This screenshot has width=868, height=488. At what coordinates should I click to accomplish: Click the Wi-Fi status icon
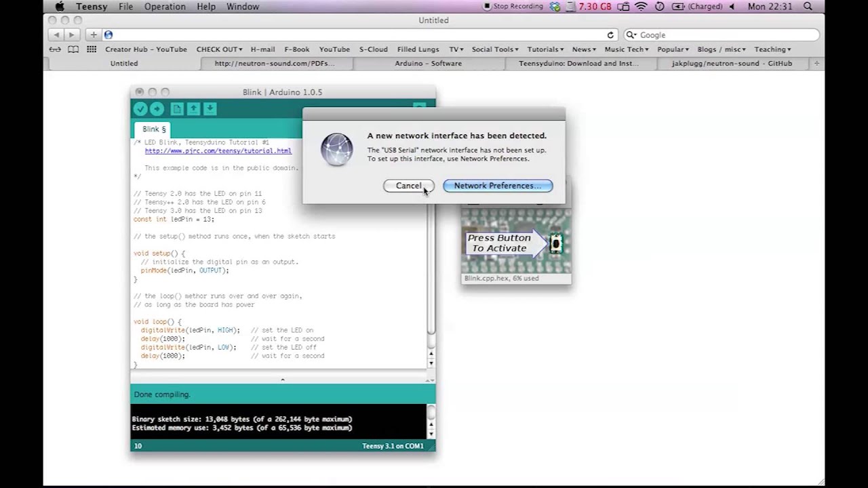pyautogui.click(x=641, y=6)
